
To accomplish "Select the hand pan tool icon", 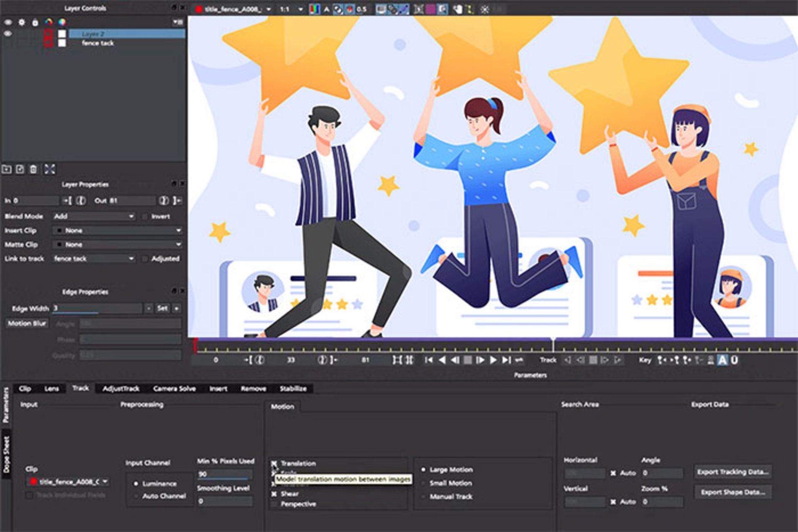I will coord(458,9).
